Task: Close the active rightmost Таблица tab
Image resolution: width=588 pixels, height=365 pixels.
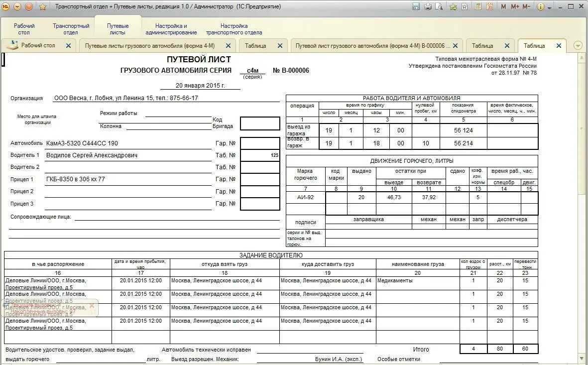Action: (559, 45)
